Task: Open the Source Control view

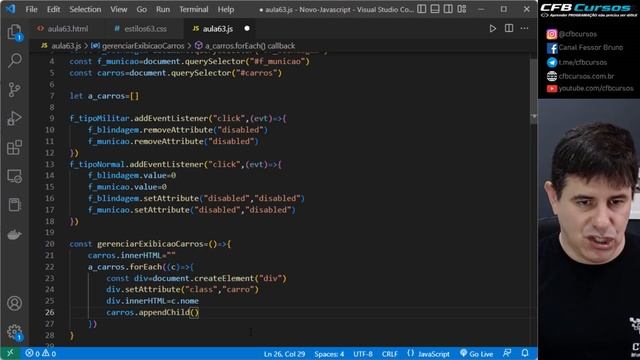Action: click(14, 89)
